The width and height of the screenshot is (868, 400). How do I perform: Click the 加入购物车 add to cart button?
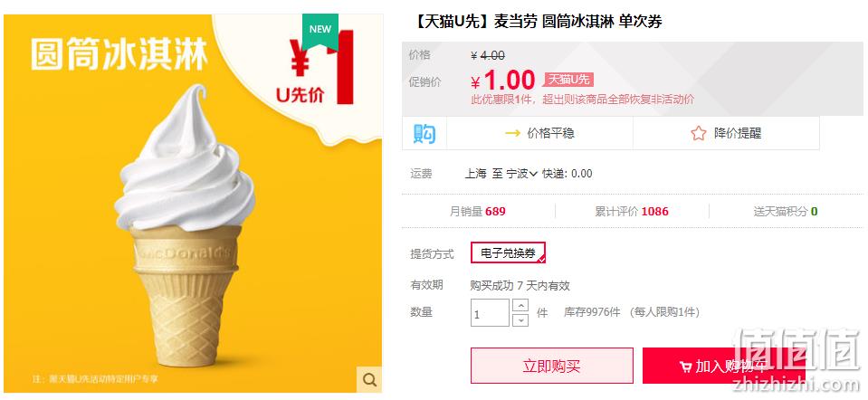[x=723, y=366]
